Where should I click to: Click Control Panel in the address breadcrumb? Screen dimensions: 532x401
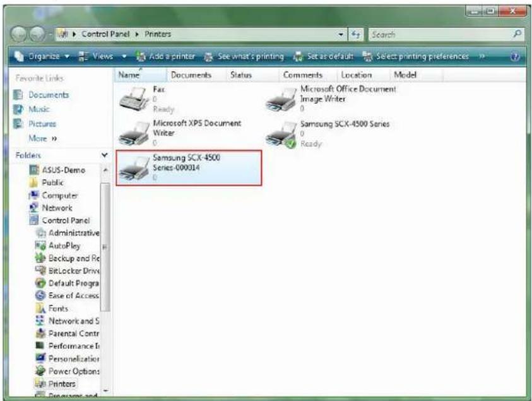(105, 34)
